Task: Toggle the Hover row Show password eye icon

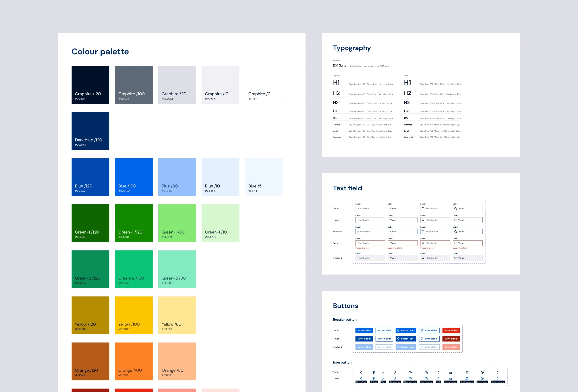Action: click(410, 378)
